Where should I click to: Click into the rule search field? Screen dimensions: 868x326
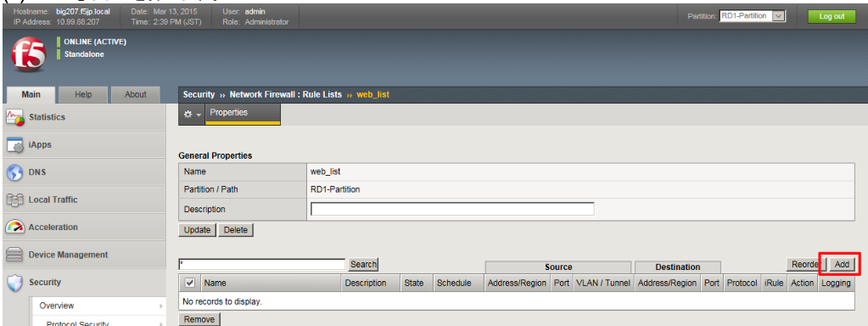pos(262,265)
